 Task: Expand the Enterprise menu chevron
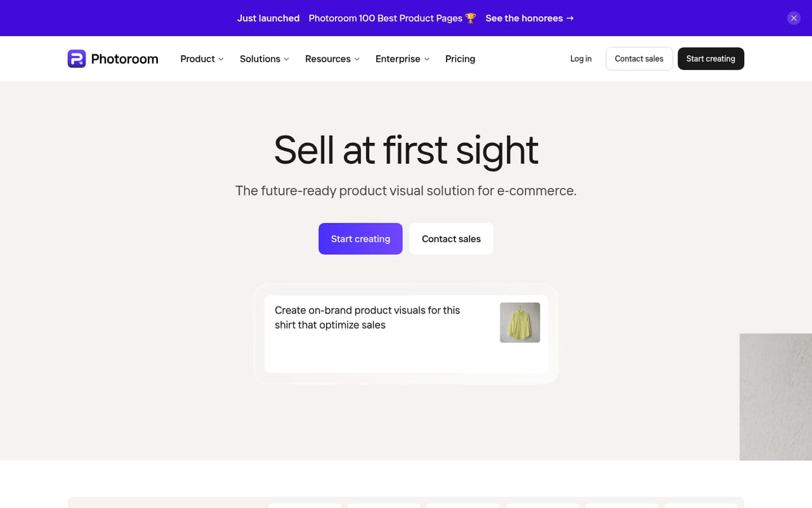point(427,59)
